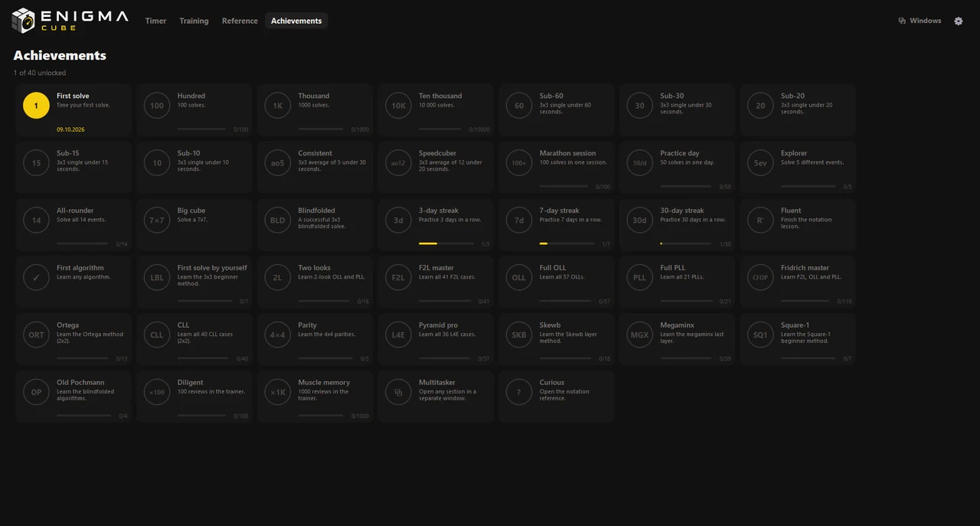This screenshot has height=526, width=980.
Task: Click the Full PLL card title
Action: click(x=673, y=268)
